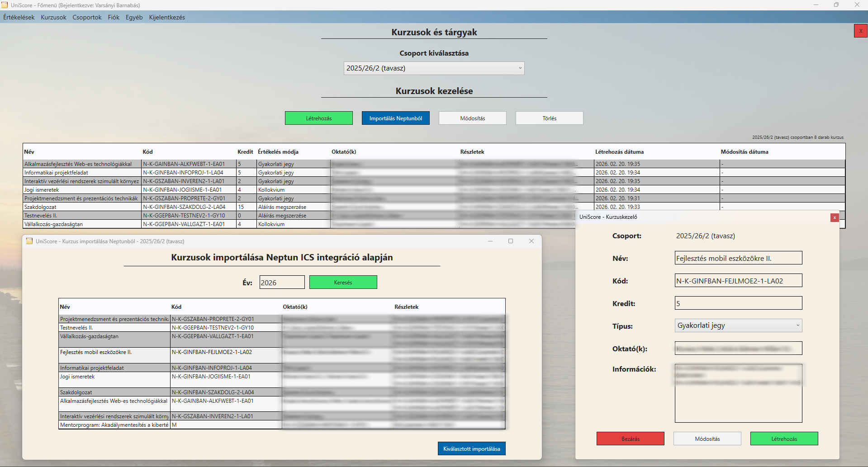Click Kiválasztott importálása in the import window
This screenshot has width=868, height=467.
(x=471, y=448)
